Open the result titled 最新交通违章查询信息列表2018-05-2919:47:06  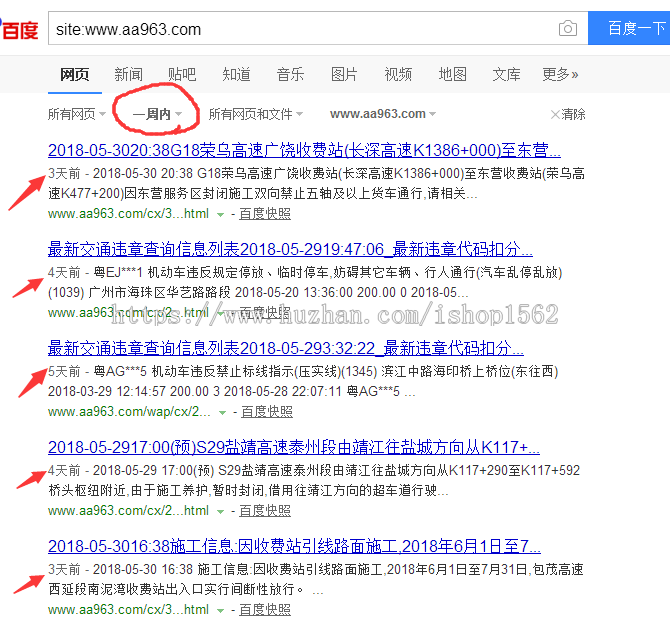(x=290, y=249)
